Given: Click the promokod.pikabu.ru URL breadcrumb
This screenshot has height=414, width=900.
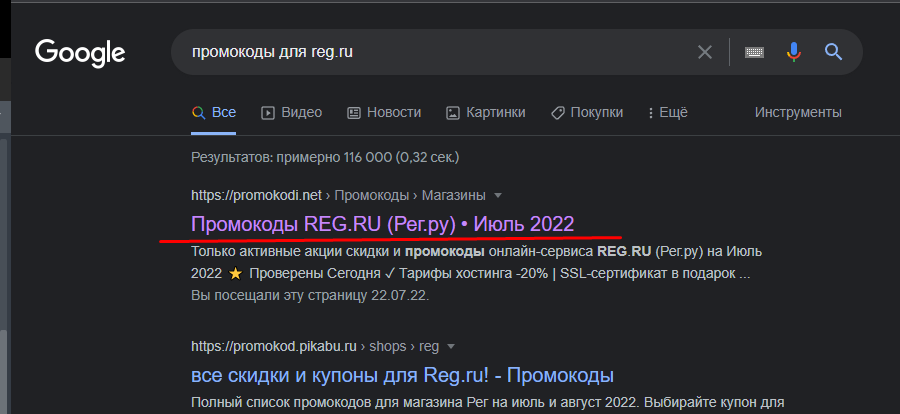Looking at the screenshot, I should pos(315,347).
